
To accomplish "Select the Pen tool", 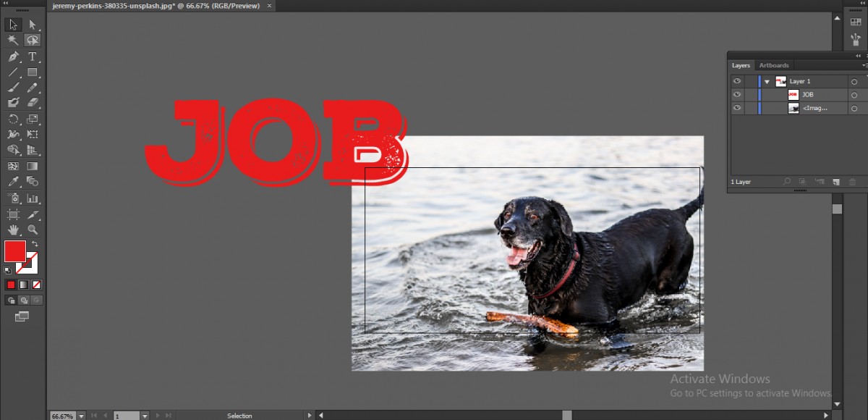I will 13,56.
